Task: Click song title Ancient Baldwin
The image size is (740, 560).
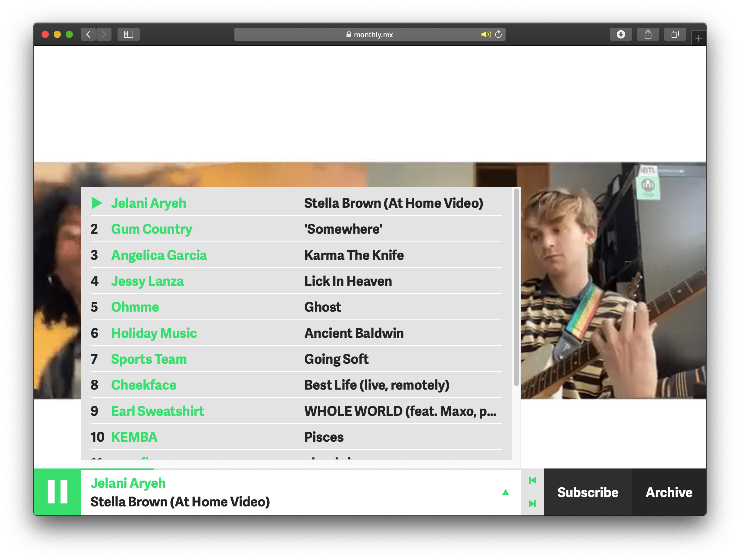Action: (x=354, y=333)
